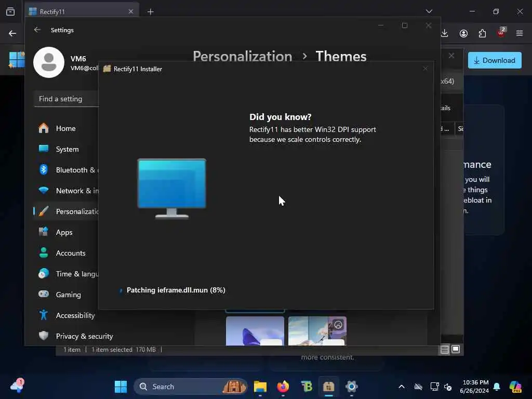Image resolution: width=532 pixels, height=399 pixels.
Task: Open browser account profile icon
Action: pos(463,33)
